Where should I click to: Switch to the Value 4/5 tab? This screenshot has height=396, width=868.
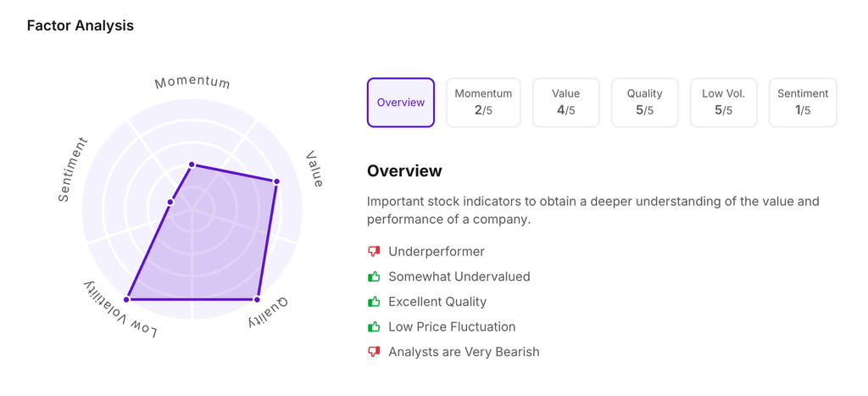click(565, 103)
